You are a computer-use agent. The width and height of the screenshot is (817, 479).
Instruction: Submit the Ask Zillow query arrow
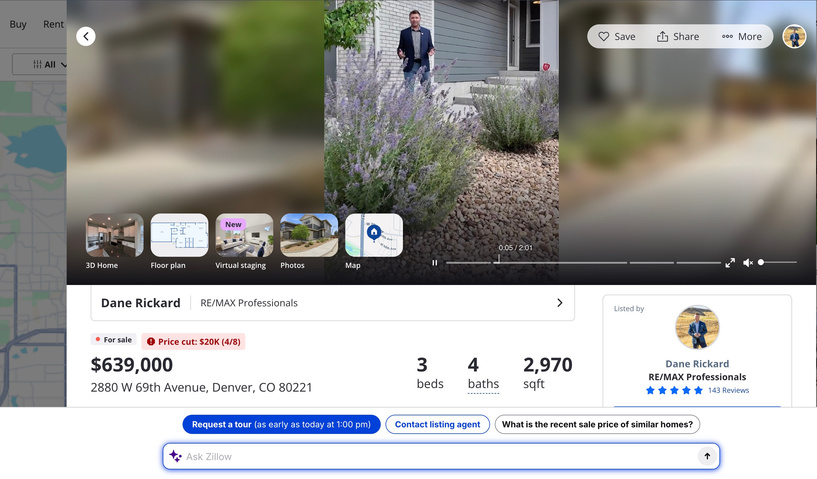707,457
